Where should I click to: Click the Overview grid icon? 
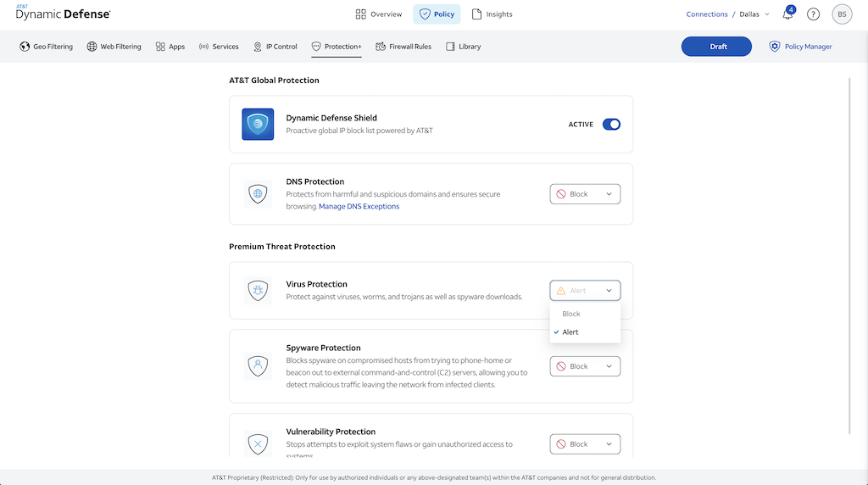coord(361,14)
